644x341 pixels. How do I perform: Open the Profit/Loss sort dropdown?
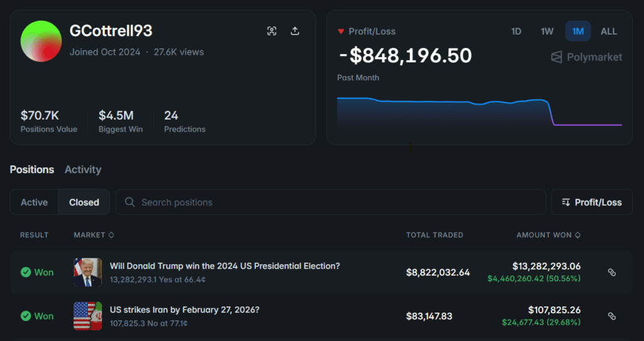click(591, 203)
